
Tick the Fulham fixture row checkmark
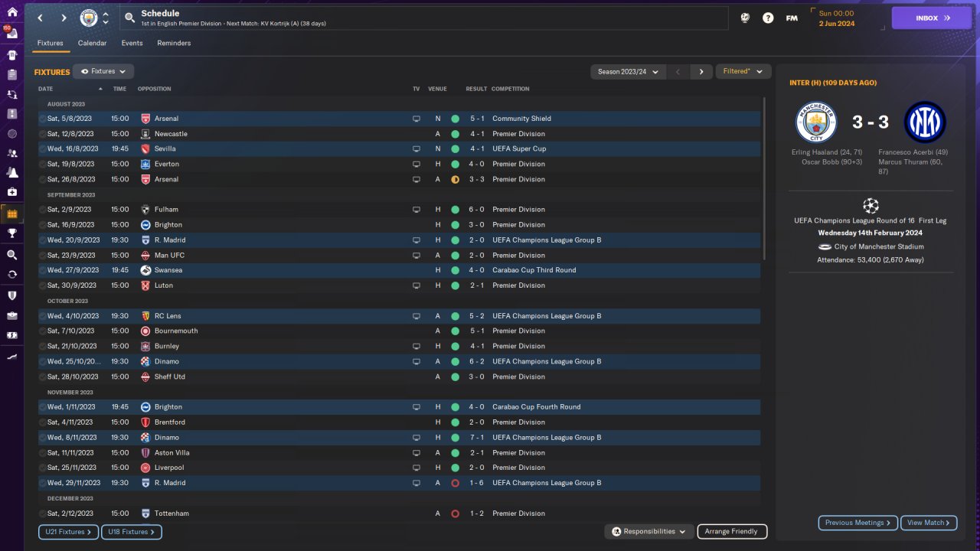point(43,210)
